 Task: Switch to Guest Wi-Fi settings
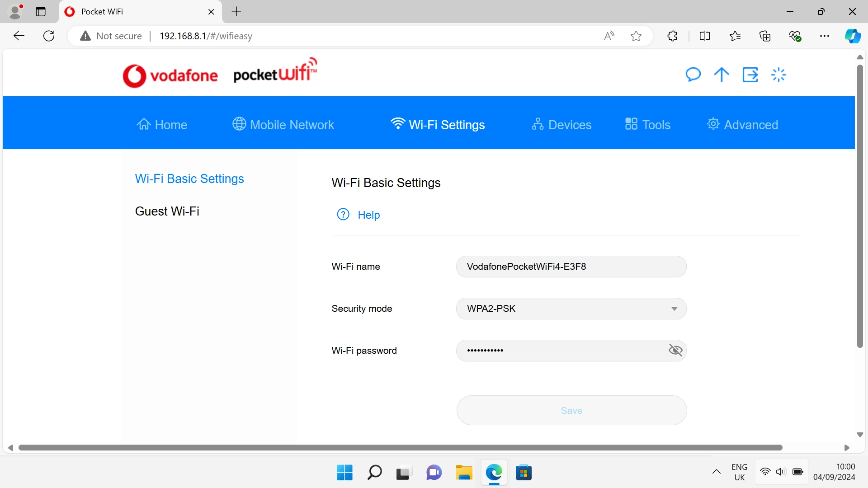[167, 211]
